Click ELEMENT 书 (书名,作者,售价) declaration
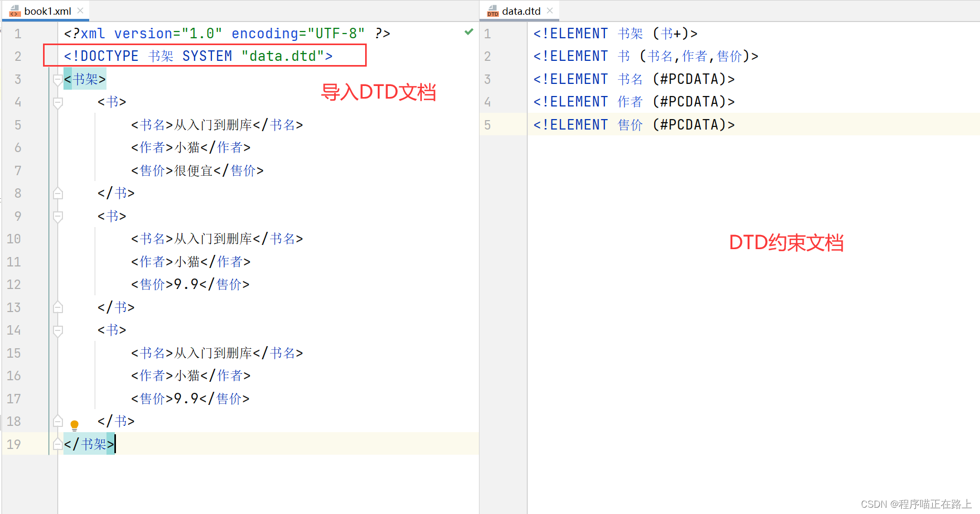 coord(646,56)
